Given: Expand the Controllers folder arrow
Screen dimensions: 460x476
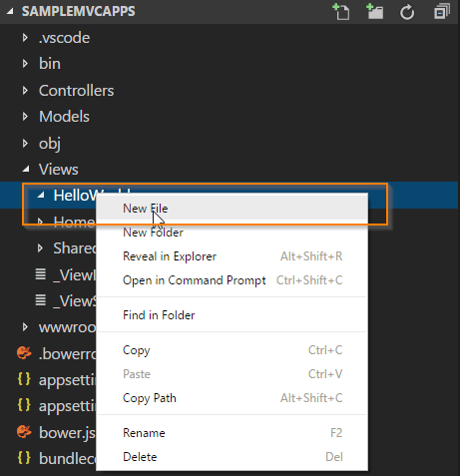Looking at the screenshot, I should tap(25, 90).
